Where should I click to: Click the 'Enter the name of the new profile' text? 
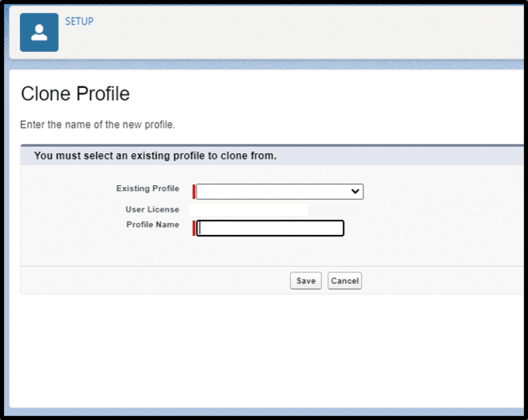click(97, 125)
